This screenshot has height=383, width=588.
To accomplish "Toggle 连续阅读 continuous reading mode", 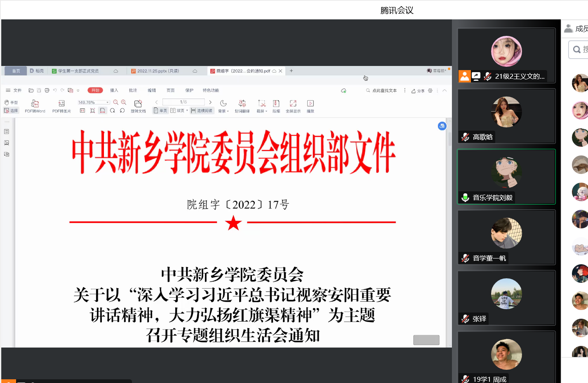I will [202, 110].
